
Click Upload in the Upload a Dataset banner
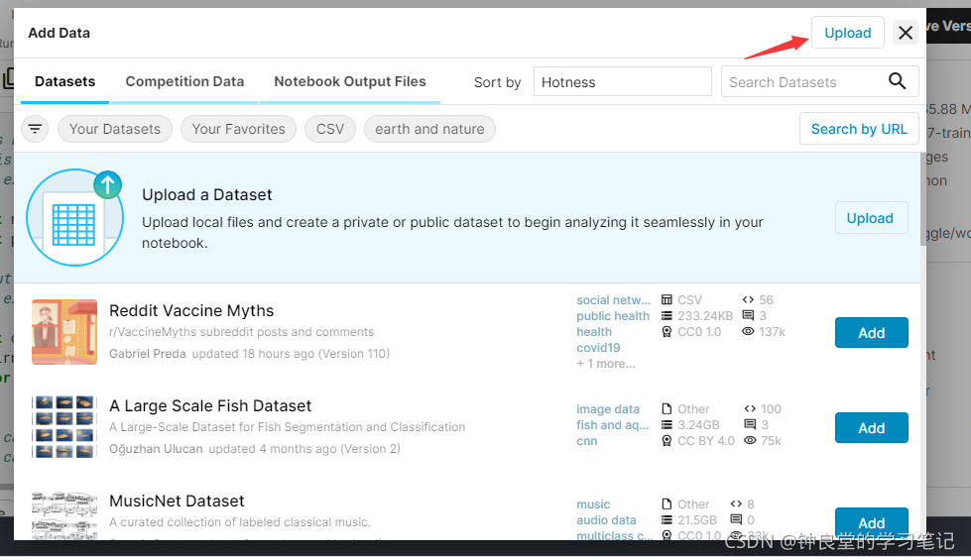870,218
